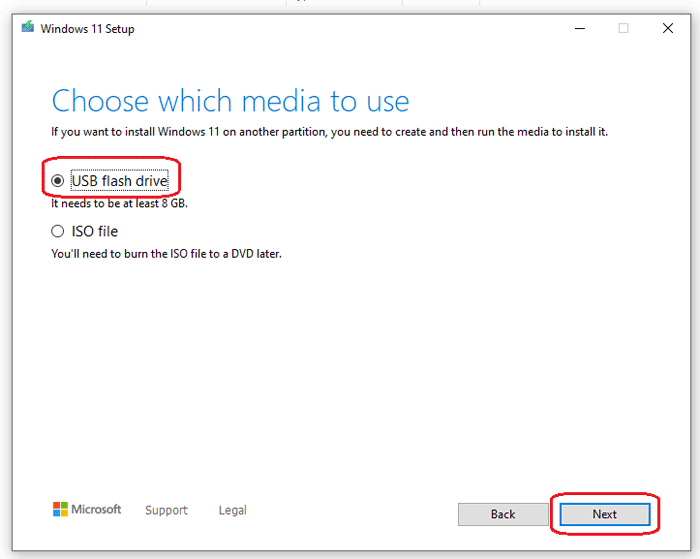Image resolution: width=700 pixels, height=559 pixels.
Task: Click the 'Windows 11 Setup' title text
Action: click(88, 29)
